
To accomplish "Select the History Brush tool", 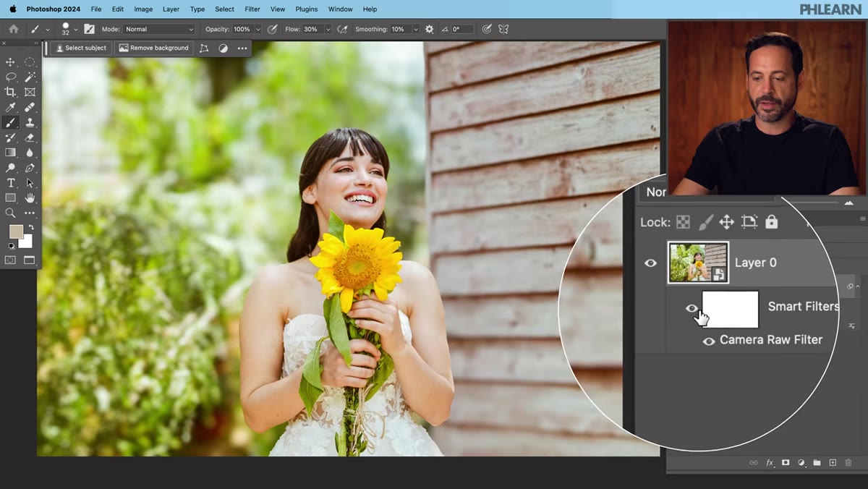I will tap(10, 137).
